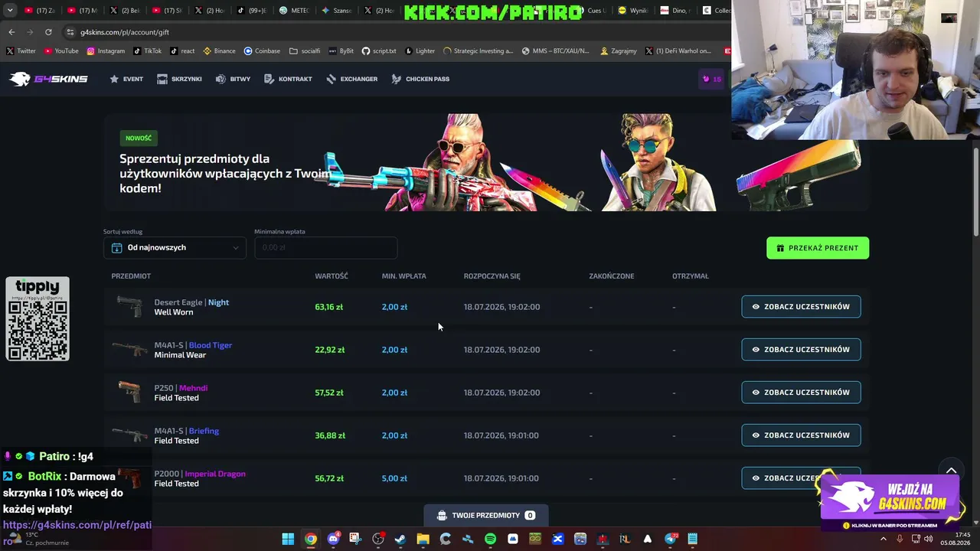
Task: View participants for M4A1-S Blood Tiger
Action: pos(801,350)
